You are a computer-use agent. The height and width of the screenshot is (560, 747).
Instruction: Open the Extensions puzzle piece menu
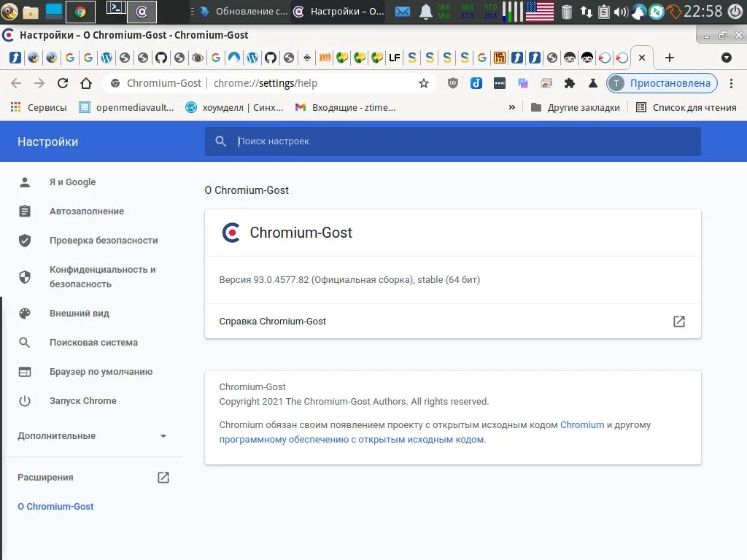tap(569, 83)
